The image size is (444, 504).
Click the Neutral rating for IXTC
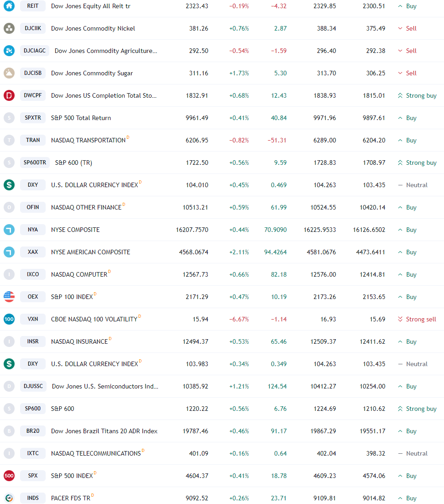[413, 453]
